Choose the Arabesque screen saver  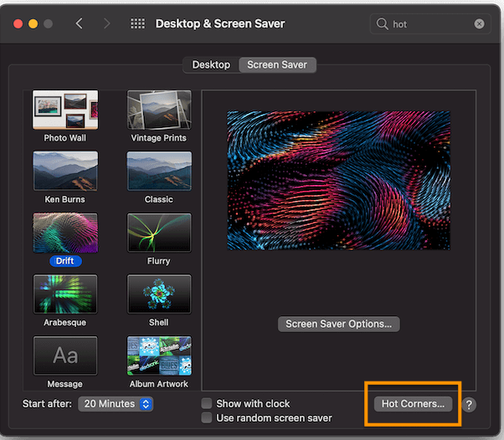pyautogui.click(x=65, y=294)
